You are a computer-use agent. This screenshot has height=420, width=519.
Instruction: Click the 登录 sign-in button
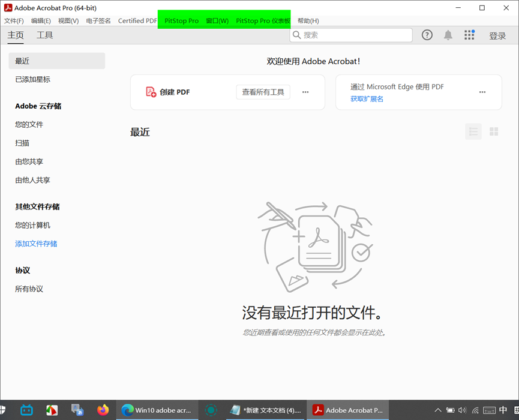497,36
